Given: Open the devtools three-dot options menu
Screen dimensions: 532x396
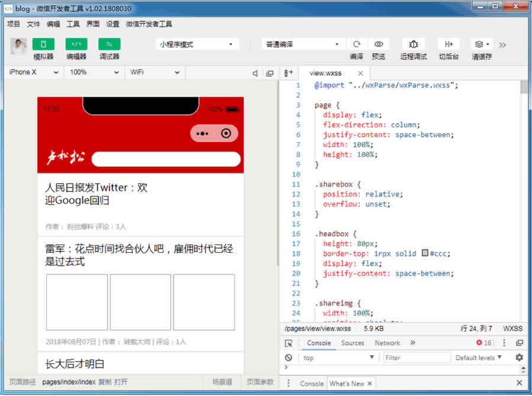Looking at the screenshot, I should 504,343.
